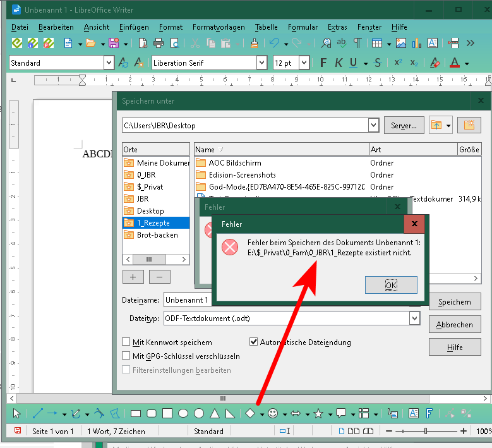
Task: Select the Star shape tool
Action: [318, 413]
